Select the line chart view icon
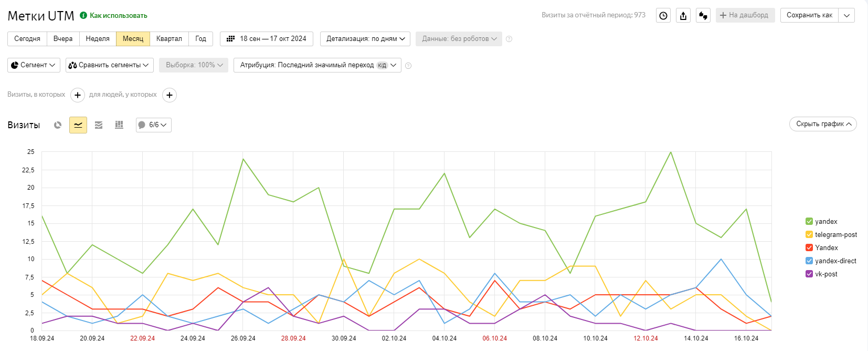The image size is (868, 351). click(x=78, y=125)
